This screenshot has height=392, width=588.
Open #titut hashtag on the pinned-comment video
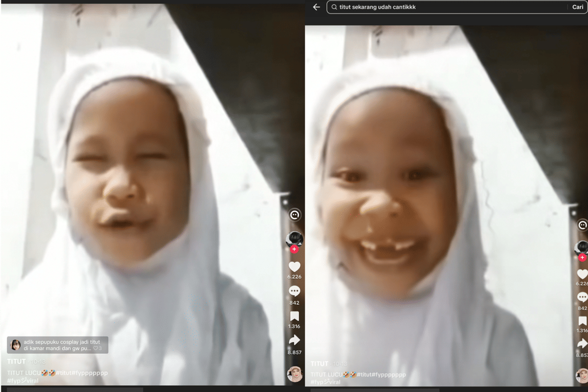pyautogui.click(x=64, y=373)
